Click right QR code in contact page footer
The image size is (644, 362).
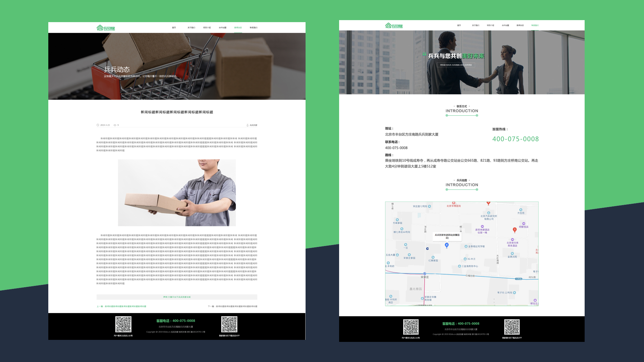coord(512,327)
